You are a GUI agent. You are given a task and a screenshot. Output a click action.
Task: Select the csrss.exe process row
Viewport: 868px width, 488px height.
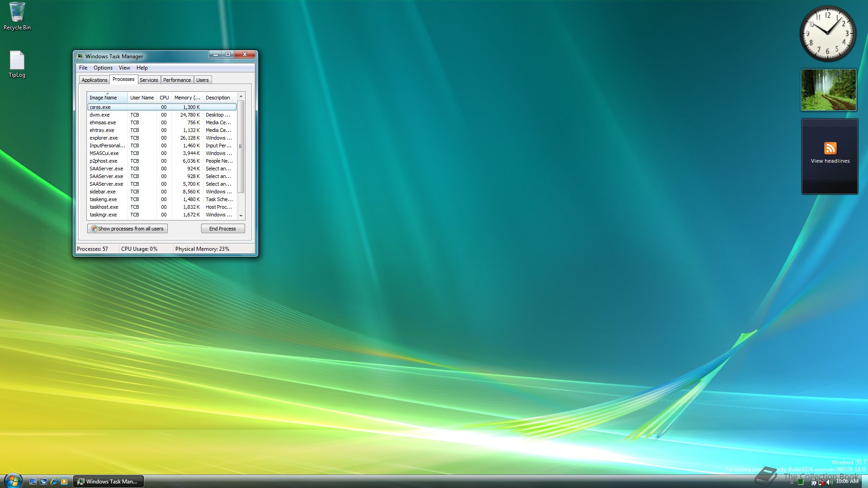coord(162,107)
